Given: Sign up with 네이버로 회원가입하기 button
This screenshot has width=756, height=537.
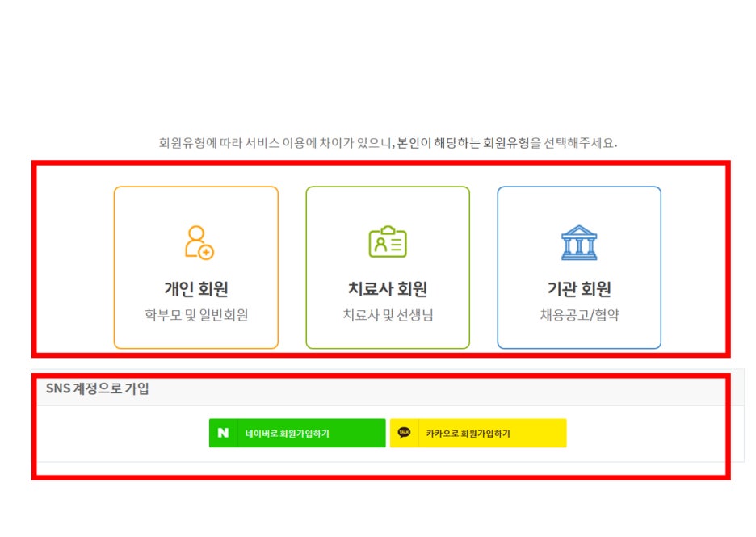Looking at the screenshot, I should (x=297, y=433).
